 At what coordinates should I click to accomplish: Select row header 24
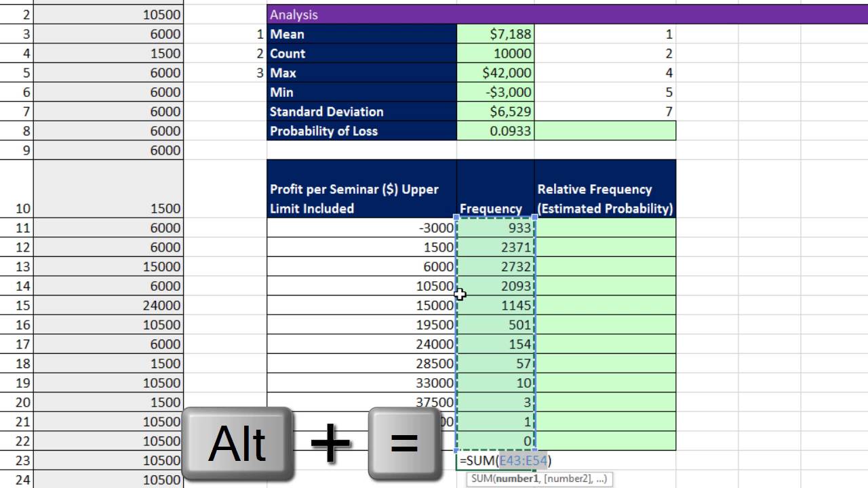click(16, 480)
